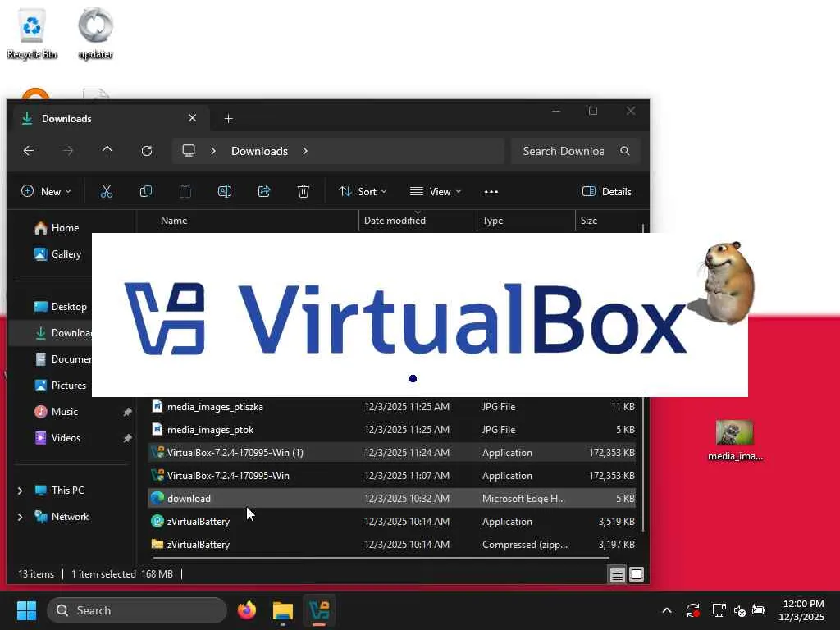Open Videos in navigation pane
Image resolution: width=840 pixels, height=630 pixels.
(x=57, y=438)
